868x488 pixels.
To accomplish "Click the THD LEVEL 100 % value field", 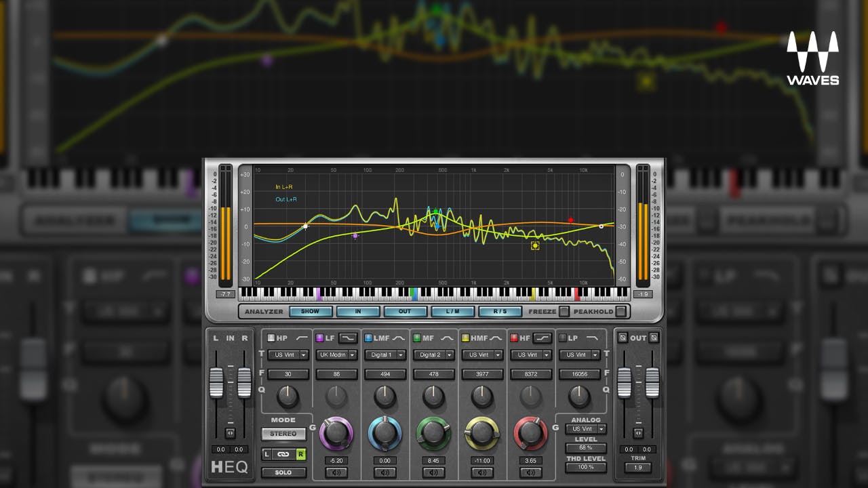I will click(586, 467).
